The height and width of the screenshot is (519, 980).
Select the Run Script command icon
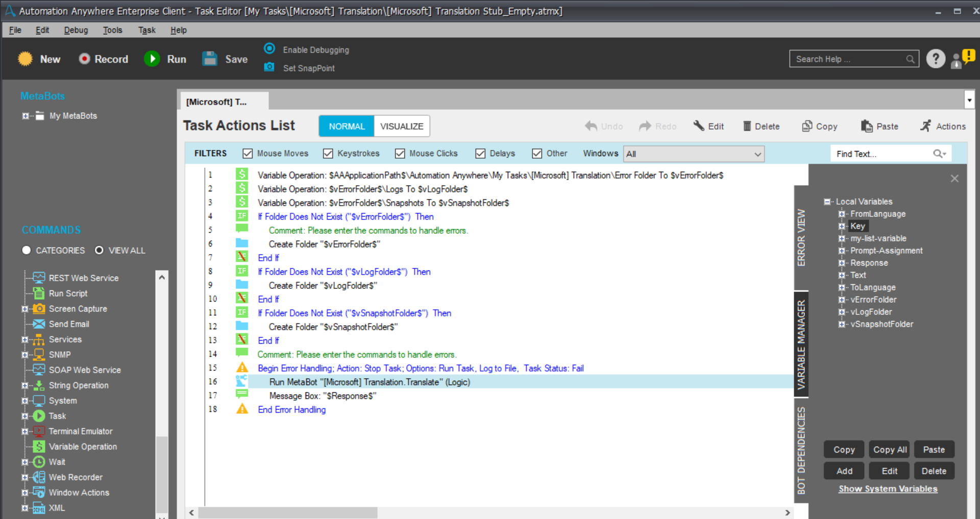click(39, 293)
